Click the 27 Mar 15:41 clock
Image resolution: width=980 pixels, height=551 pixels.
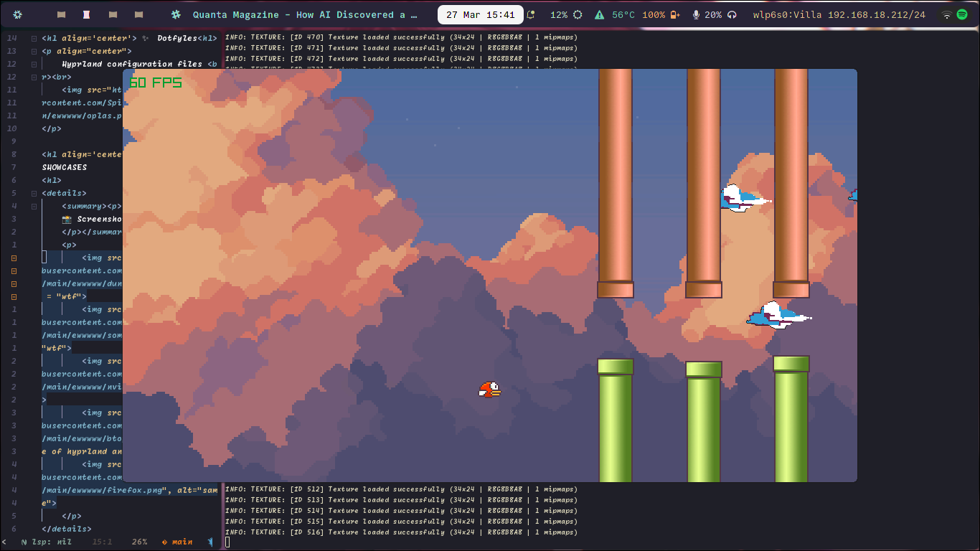(x=480, y=14)
